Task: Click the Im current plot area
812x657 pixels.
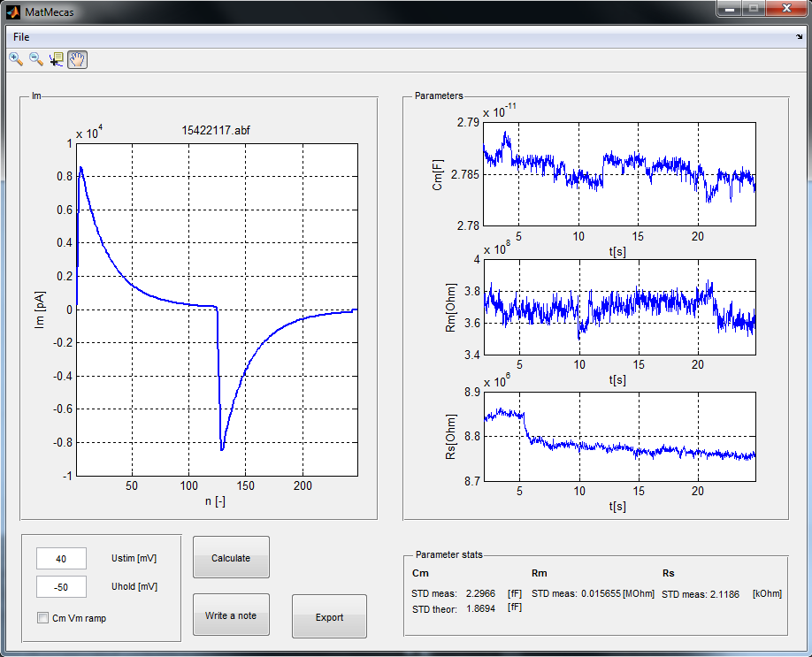Action: point(217,309)
